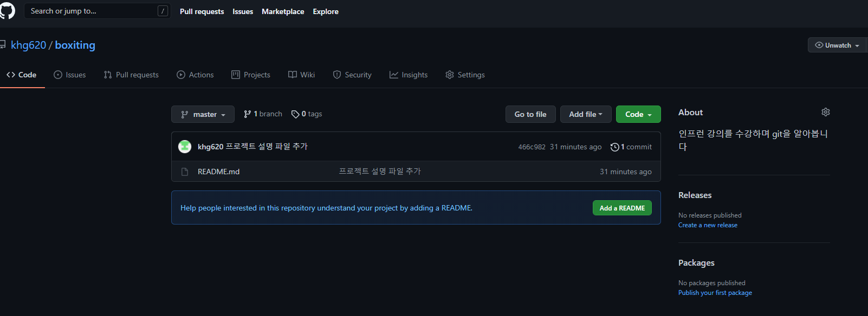Image resolution: width=868 pixels, height=316 pixels.
Task: Open the repository Settings tab
Action: 465,75
